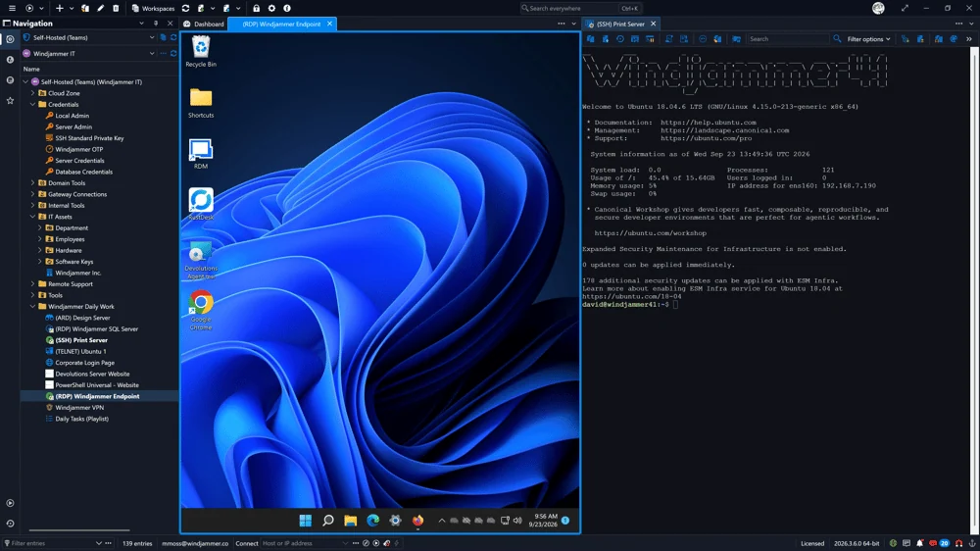The width and height of the screenshot is (980, 551).
Task: Click the refresh icon beside Windjammer IT
Action: [173, 53]
